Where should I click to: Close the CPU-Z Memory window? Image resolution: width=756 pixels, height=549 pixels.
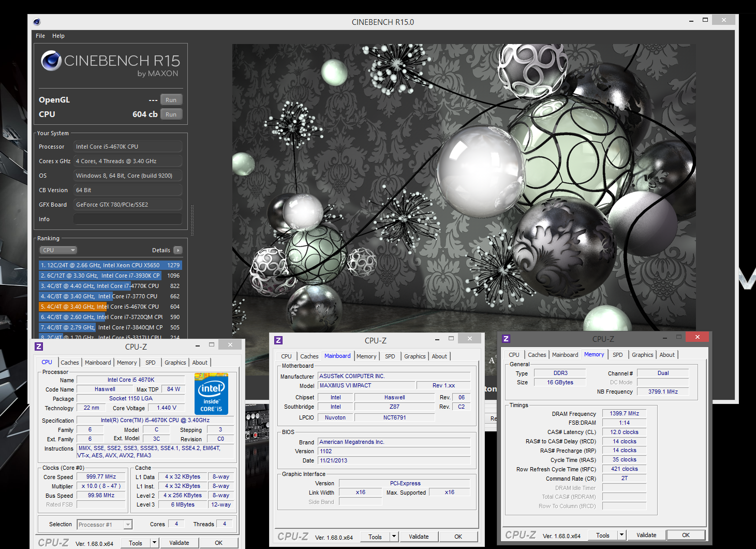[x=697, y=337]
